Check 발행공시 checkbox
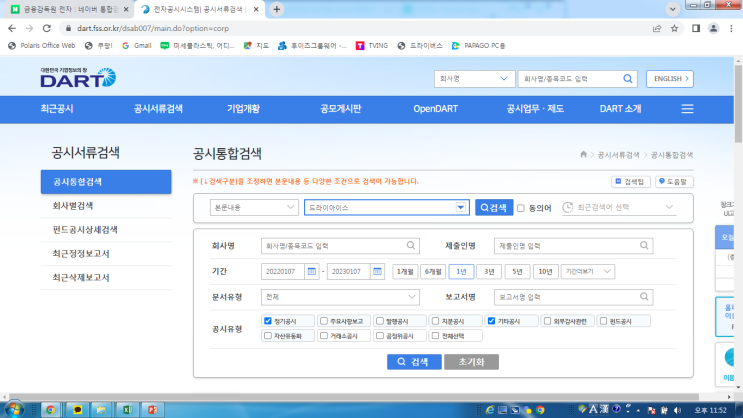This screenshot has width=743, height=418. [380, 321]
